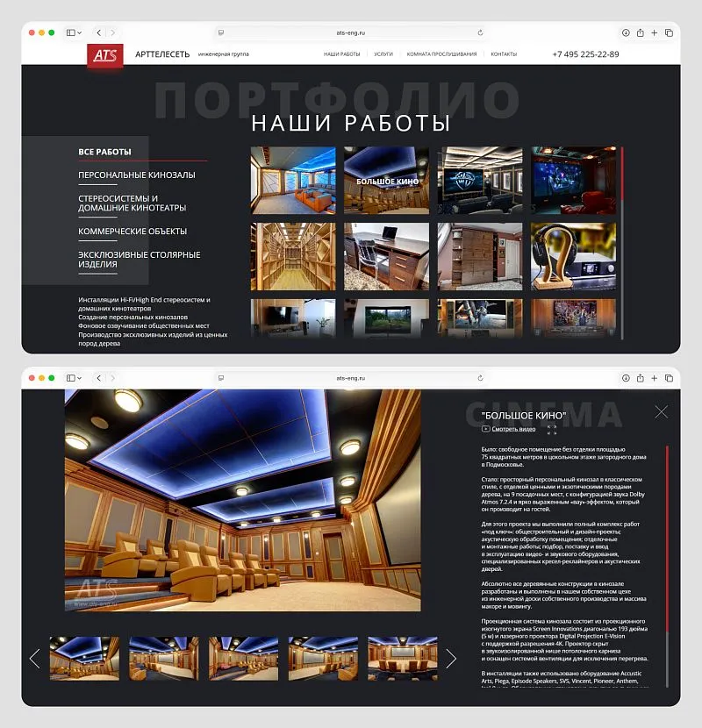Open headphones on wooden stand thumbnail
The image size is (702, 728).
[x=573, y=256]
